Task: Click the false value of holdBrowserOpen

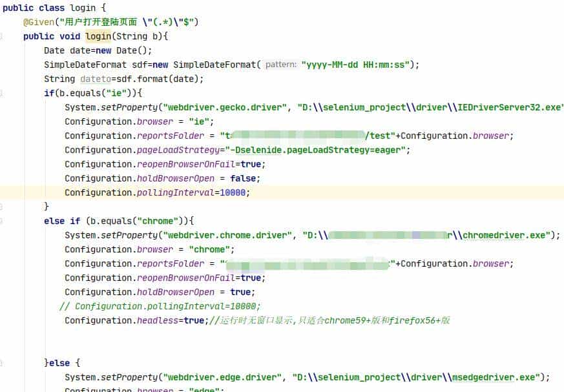Action: (x=243, y=178)
